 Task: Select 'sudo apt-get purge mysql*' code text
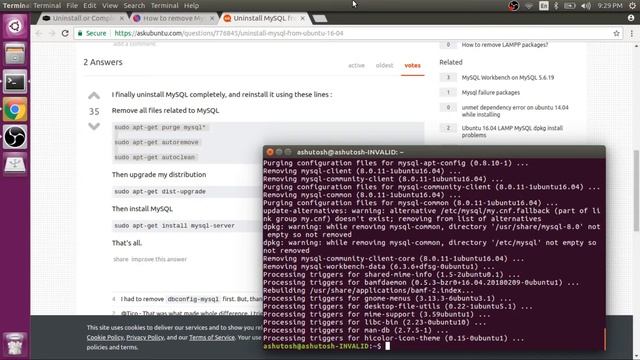click(x=160, y=127)
